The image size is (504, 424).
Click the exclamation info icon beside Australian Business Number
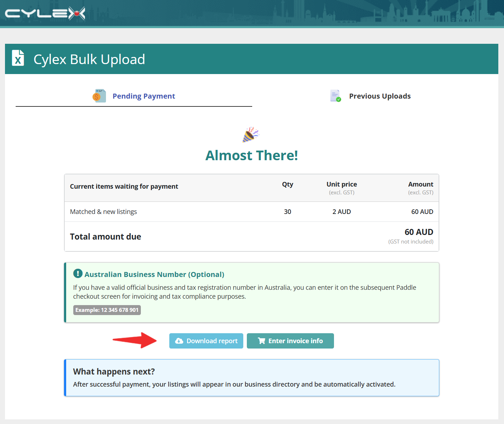[x=78, y=273]
